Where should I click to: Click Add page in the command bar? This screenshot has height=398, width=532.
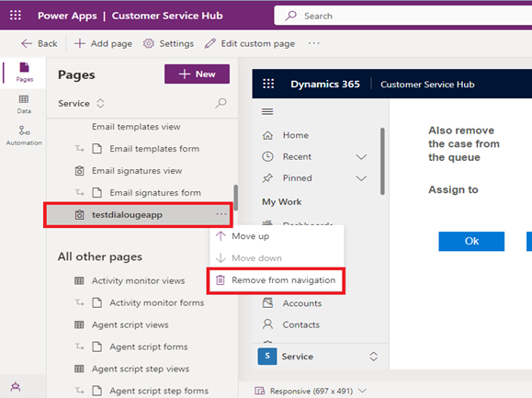pos(103,43)
